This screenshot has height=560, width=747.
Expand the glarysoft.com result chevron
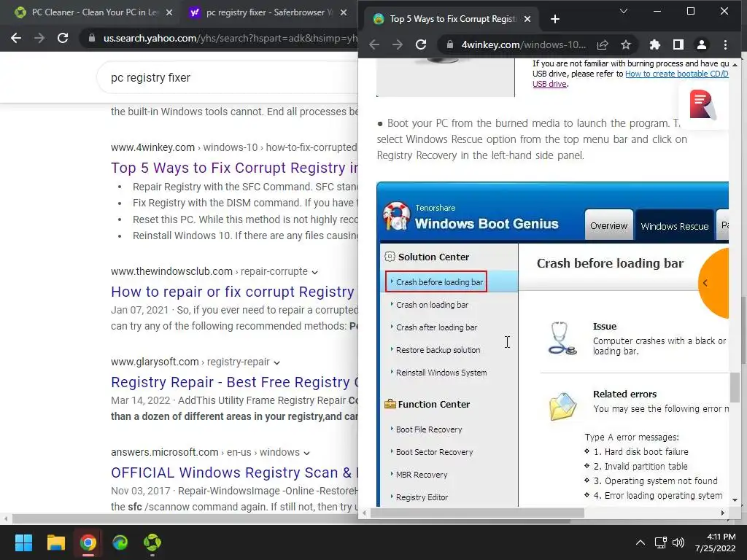pos(276,362)
